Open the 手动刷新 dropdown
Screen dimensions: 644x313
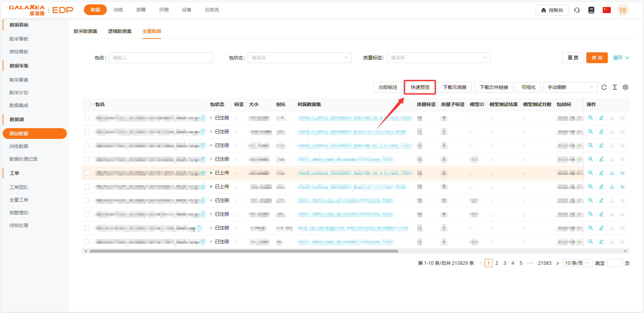(570, 87)
